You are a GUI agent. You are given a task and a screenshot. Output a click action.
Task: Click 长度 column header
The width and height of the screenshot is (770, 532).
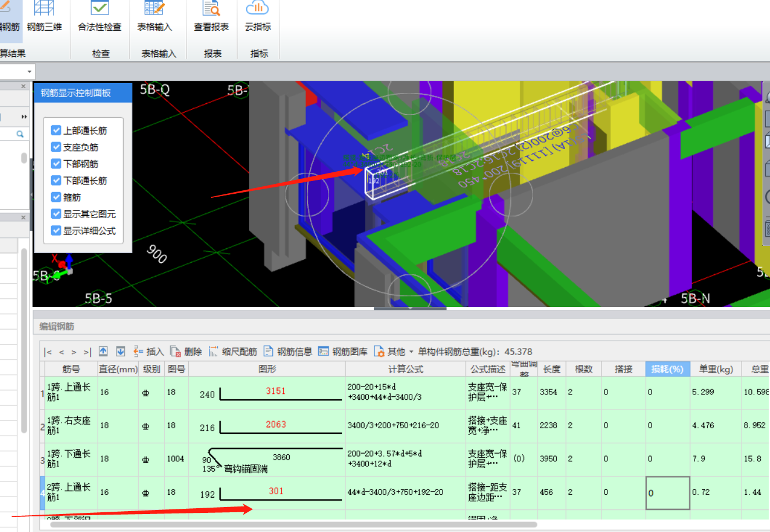pos(552,369)
